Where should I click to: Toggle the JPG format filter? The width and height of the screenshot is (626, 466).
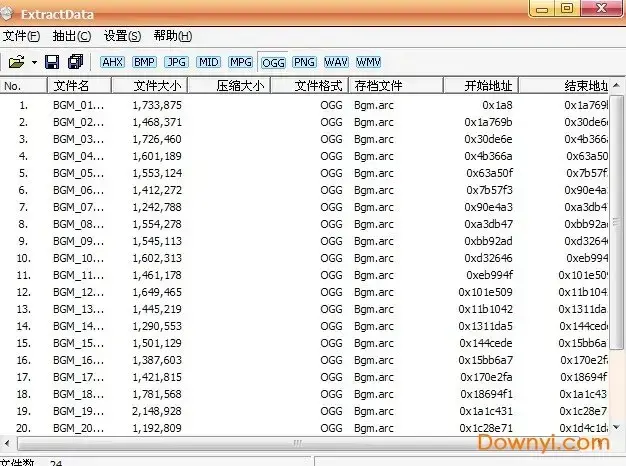pos(176,62)
